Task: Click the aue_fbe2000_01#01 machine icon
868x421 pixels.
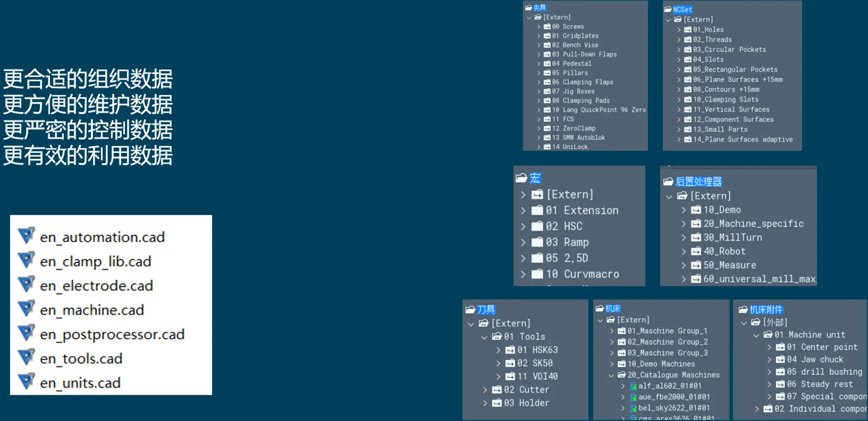Action: pos(634,397)
